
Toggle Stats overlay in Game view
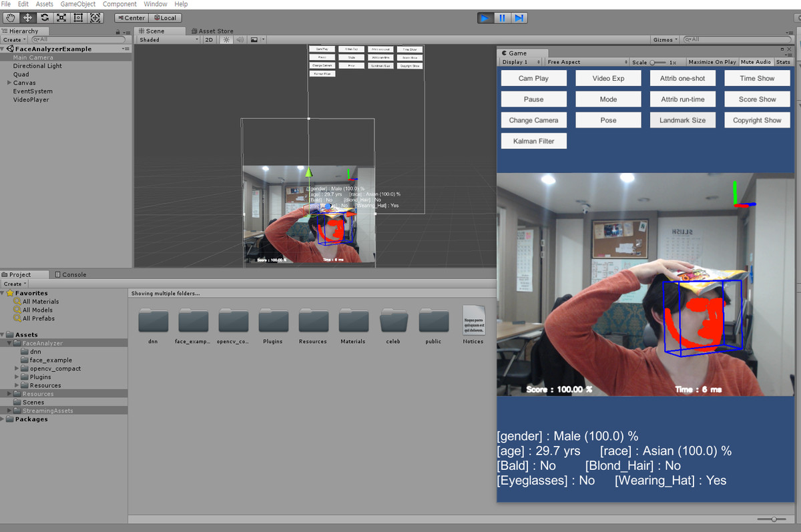click(783, 62)
